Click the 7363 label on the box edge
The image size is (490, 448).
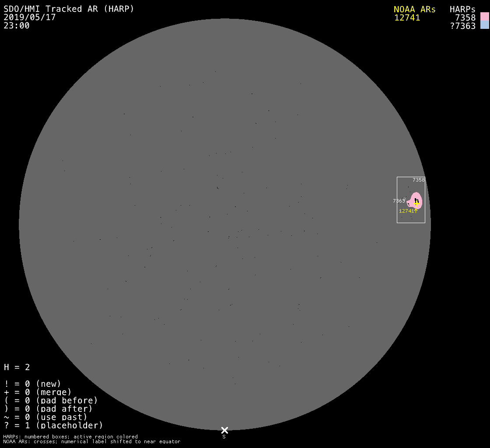399,201
